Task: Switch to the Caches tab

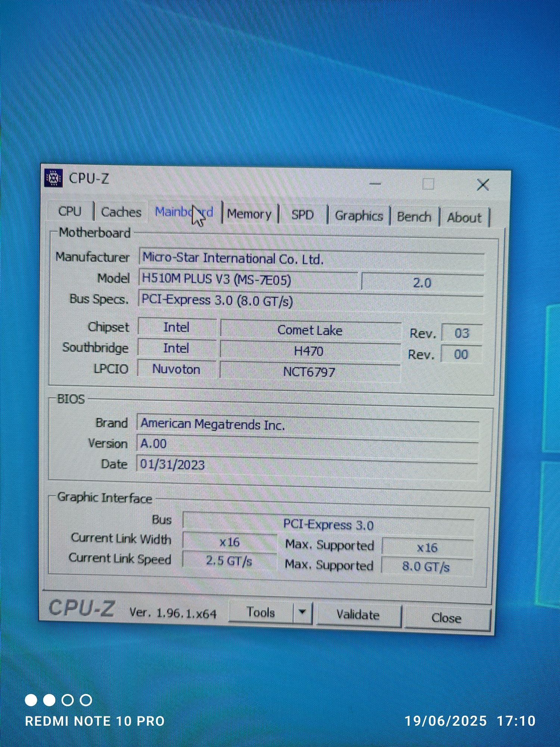Action: coord(121,212)
